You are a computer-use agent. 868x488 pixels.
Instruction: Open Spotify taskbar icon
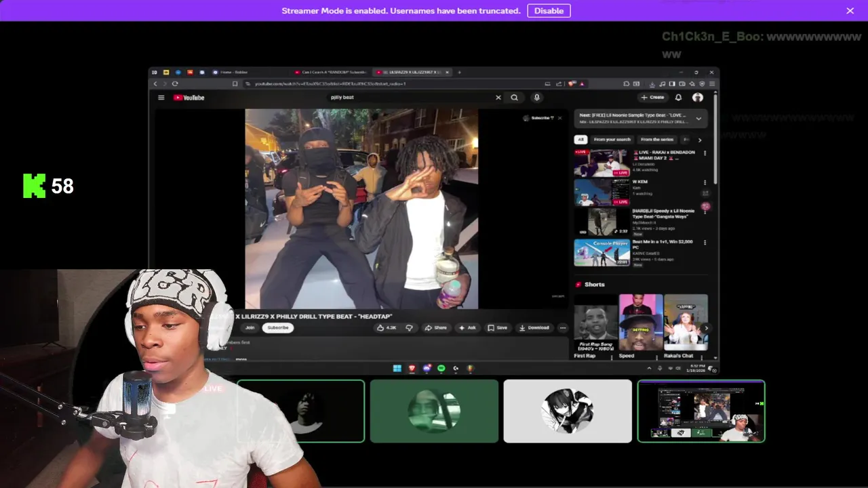(441, 369)
